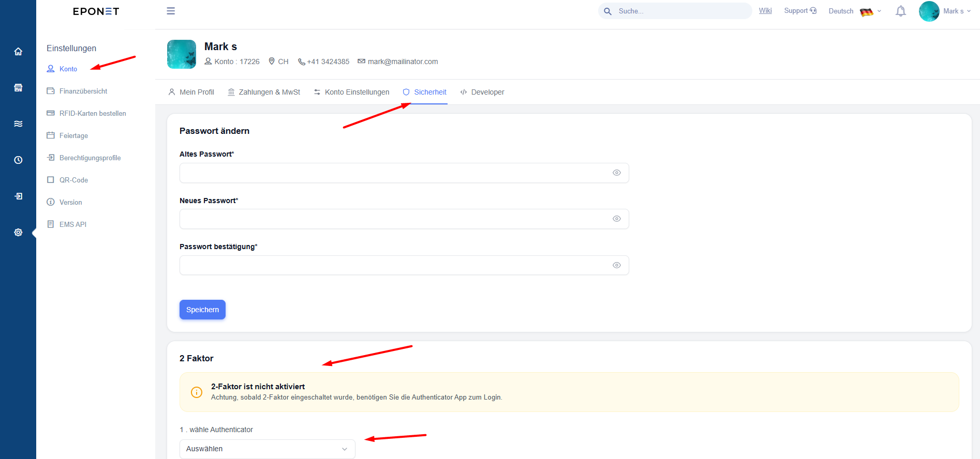This screenshot has height=459, width=980.
Task: Toggle the hamburger menu icon
Action: click(x=171, y=11)
